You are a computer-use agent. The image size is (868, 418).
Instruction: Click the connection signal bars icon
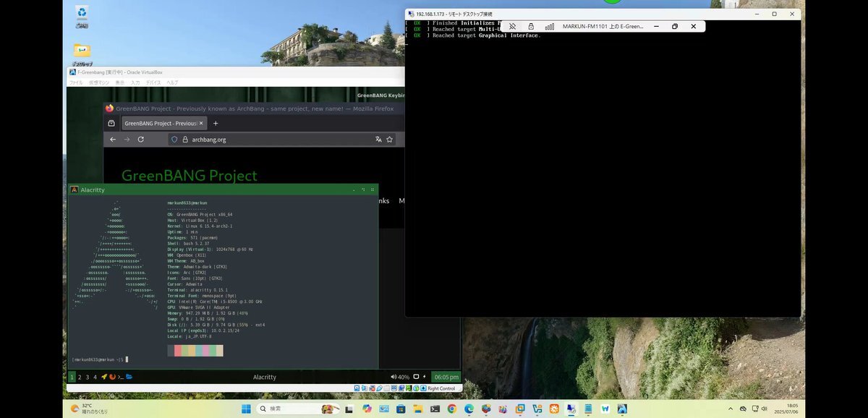click(549, 26)
